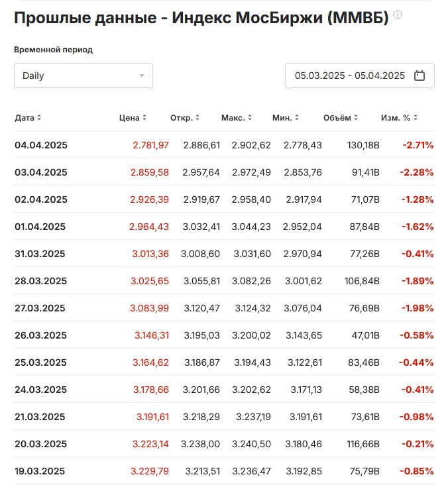448x487 pixels.
Task: Open date range 05.03.2025 - 05.04.2025 picker
Action: (360, 76)
